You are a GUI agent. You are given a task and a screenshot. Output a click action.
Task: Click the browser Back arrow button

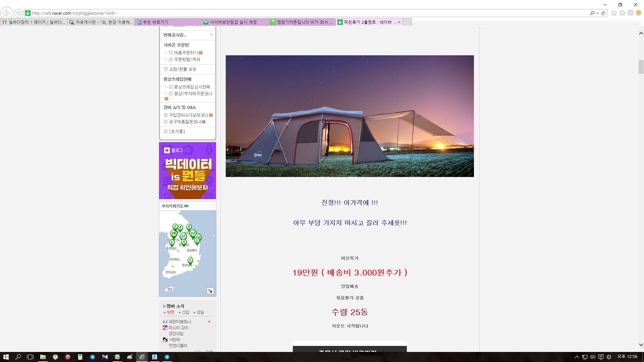coord(7,13)
